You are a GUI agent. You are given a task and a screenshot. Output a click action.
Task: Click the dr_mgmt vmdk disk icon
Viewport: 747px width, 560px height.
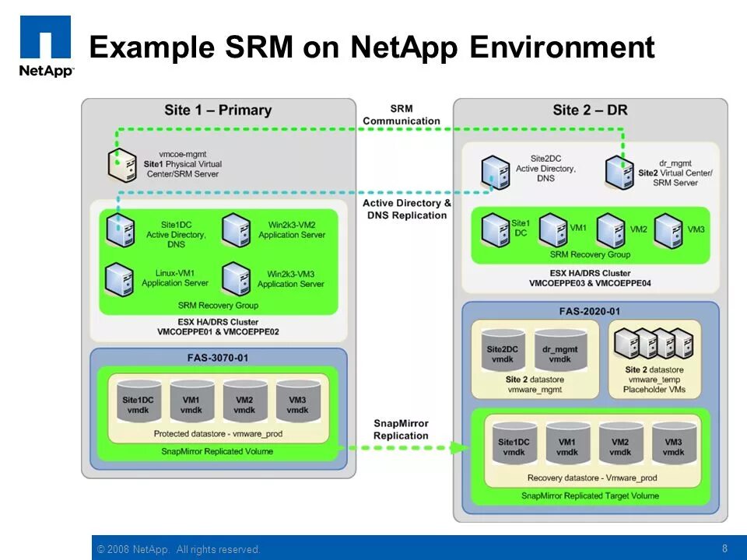coord(559,351)
